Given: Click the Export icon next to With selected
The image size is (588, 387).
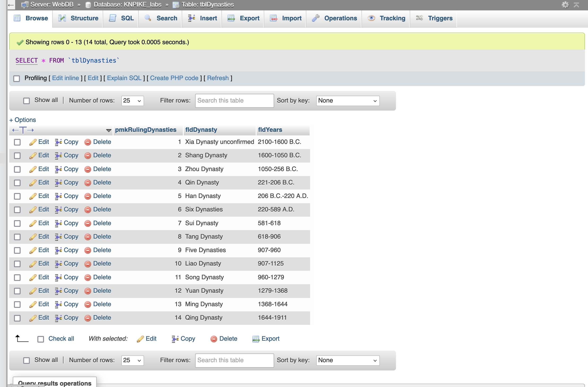Looking at the screenshot, I should tap(256, 339).
